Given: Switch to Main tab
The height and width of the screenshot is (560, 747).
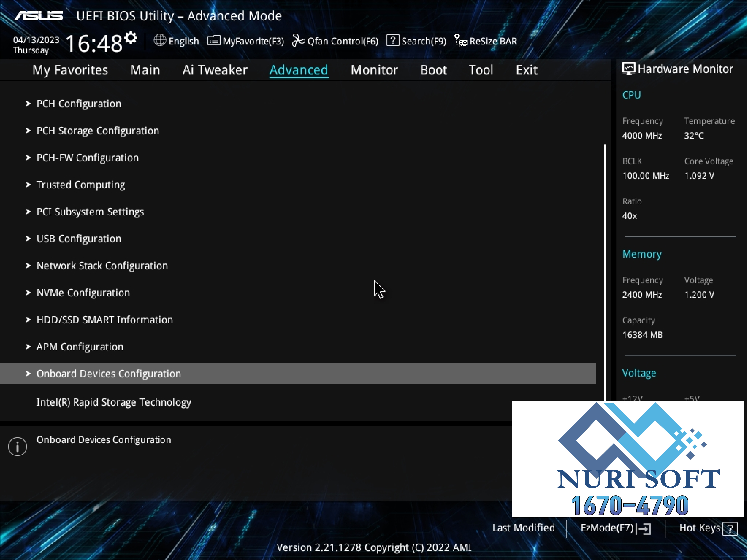Looking at the screenshot, I should point(145,70).
